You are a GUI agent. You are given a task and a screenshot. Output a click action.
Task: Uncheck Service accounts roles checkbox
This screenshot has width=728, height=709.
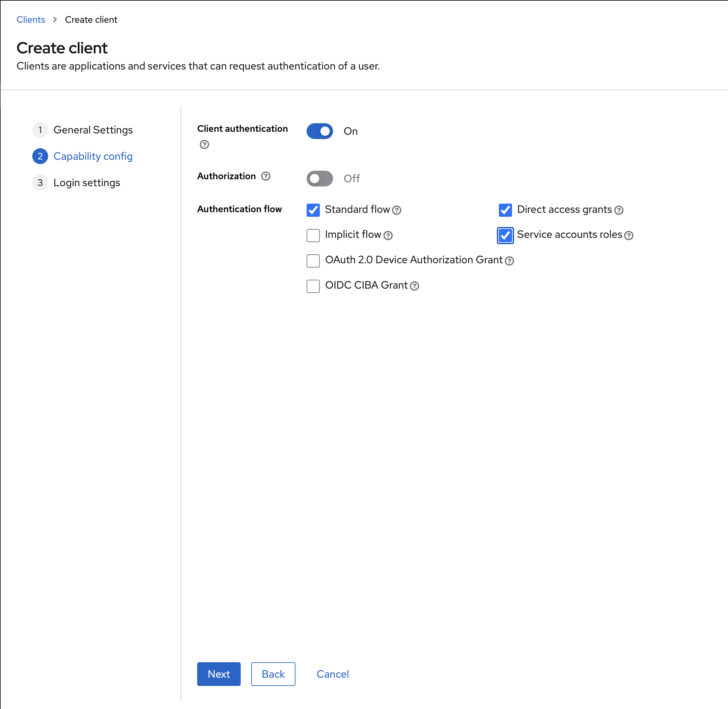(505, 235)
